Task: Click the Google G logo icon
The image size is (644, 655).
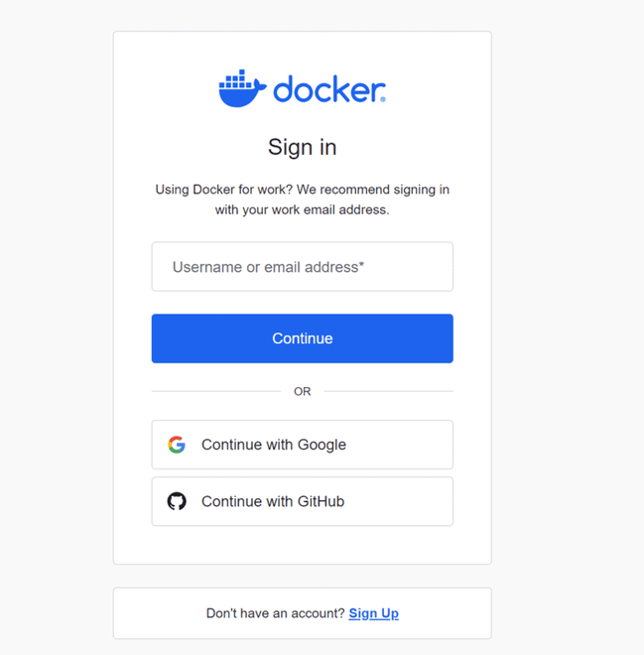Action: (177, 445)
